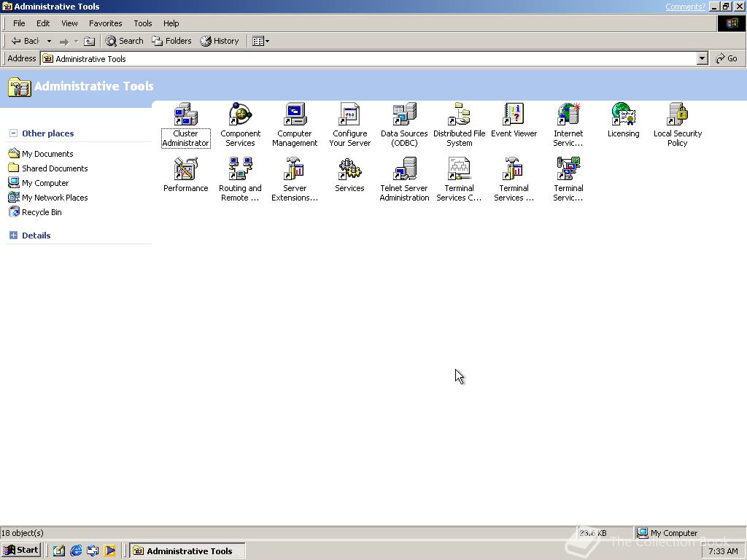Open the View menu
The height and width of the screenshot is (560, 747).
click(x=69, y=23)
